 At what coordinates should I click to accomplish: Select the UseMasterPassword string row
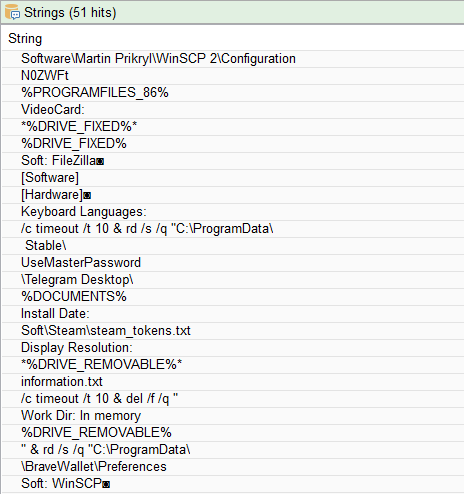click(x=233, y=263)
